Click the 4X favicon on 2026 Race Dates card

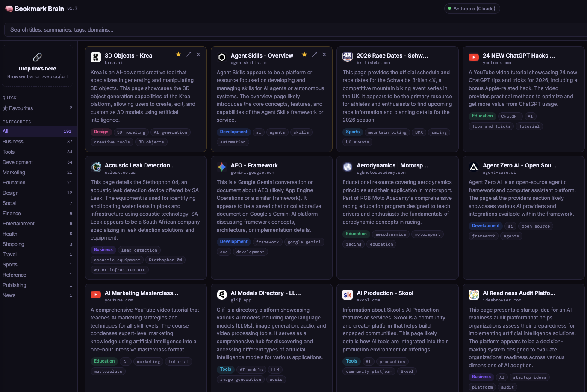(x=347, y=56)
